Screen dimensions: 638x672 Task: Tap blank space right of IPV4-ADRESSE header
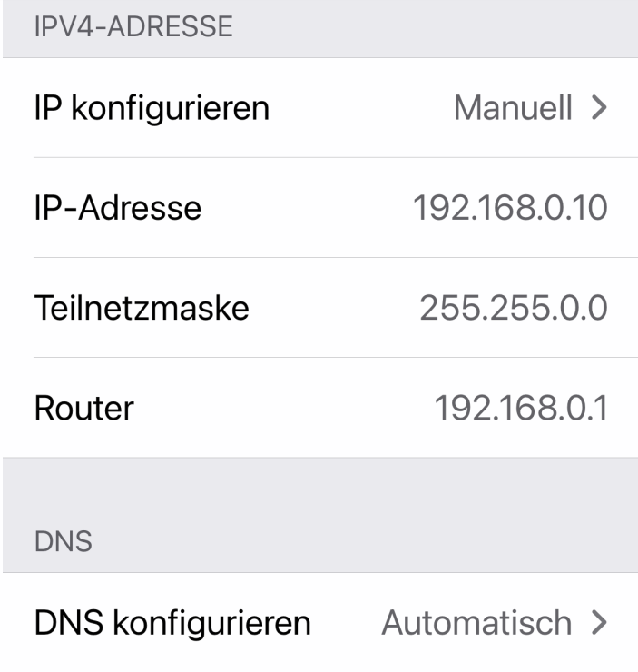pos(436,27)
